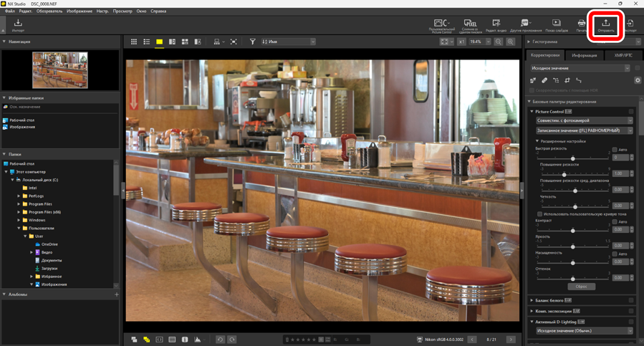Switch to thumbnail grid view

[134, 42]
